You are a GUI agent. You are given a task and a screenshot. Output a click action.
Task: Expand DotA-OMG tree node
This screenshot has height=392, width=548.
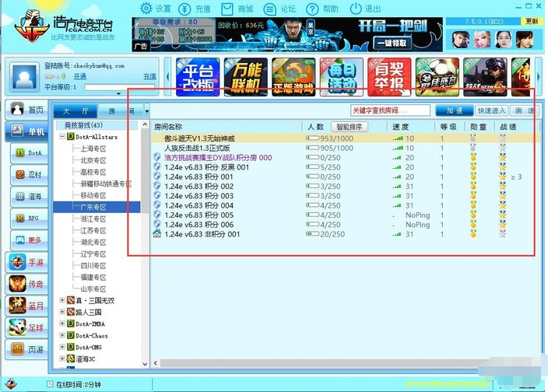coord(61,347)
